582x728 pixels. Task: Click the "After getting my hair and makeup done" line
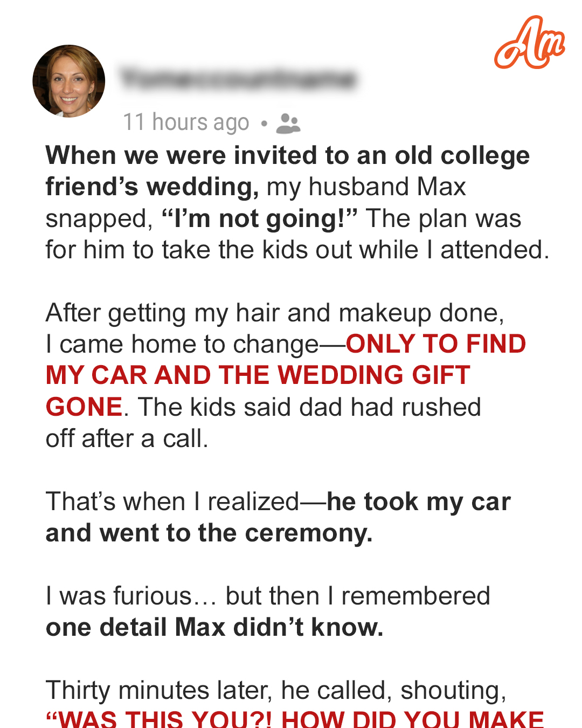[x=275, y=313]
